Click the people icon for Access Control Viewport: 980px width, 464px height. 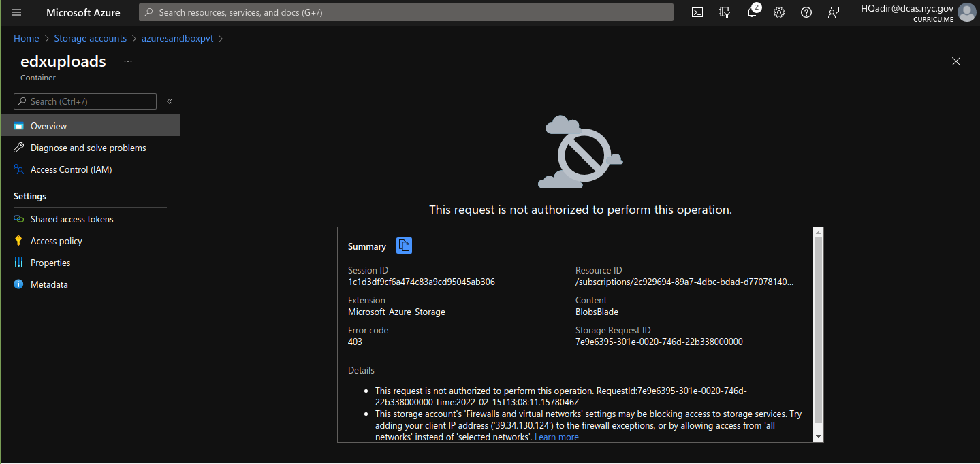18,169
